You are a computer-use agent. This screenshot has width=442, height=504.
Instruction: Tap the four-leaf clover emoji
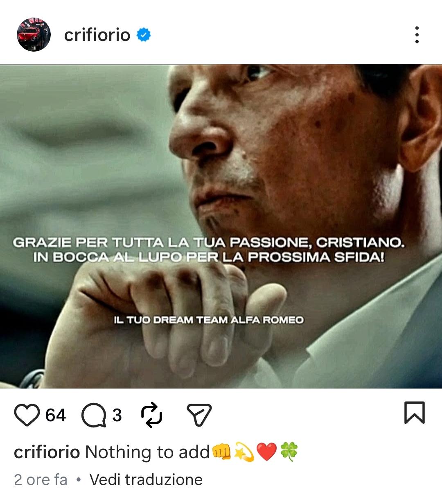point(289,452)
